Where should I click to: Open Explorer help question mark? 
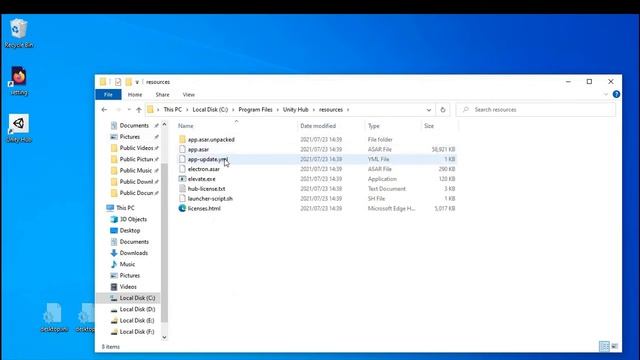click(616, 94)
